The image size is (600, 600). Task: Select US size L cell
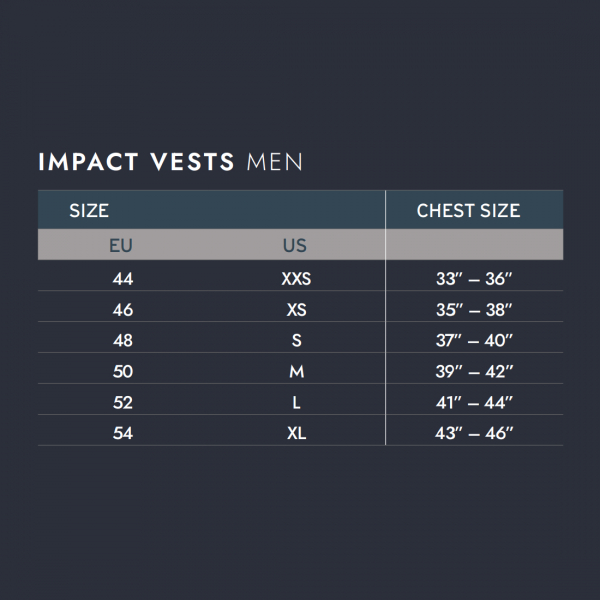pyautogui.click(x=297, y=402)
